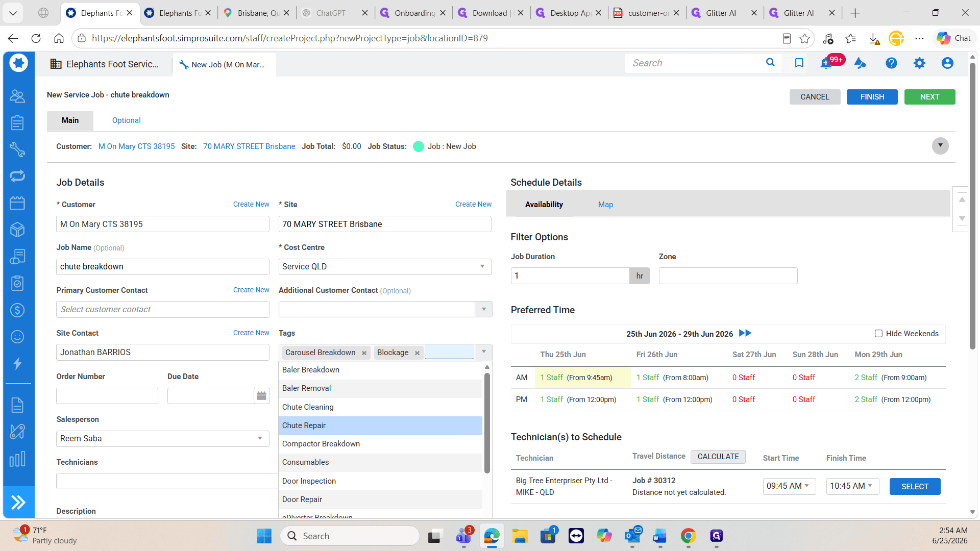The width and height of the screenshot is (980, 551).
Task: Click CALCULATE travel distance button
Action: [718, 457]
